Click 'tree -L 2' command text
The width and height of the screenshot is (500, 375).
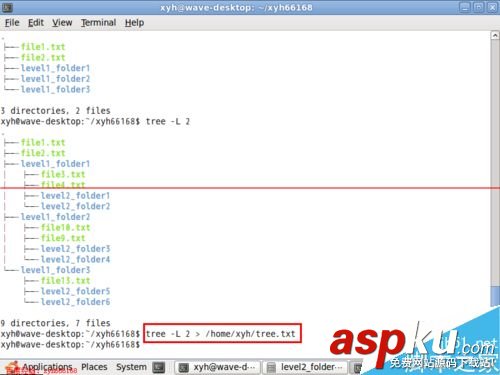click(168, 121)
